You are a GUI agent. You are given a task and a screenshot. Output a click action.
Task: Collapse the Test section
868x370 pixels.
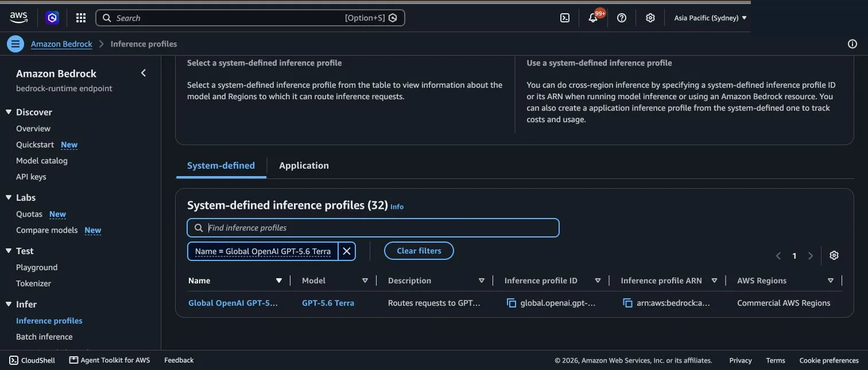coord(9,251)
